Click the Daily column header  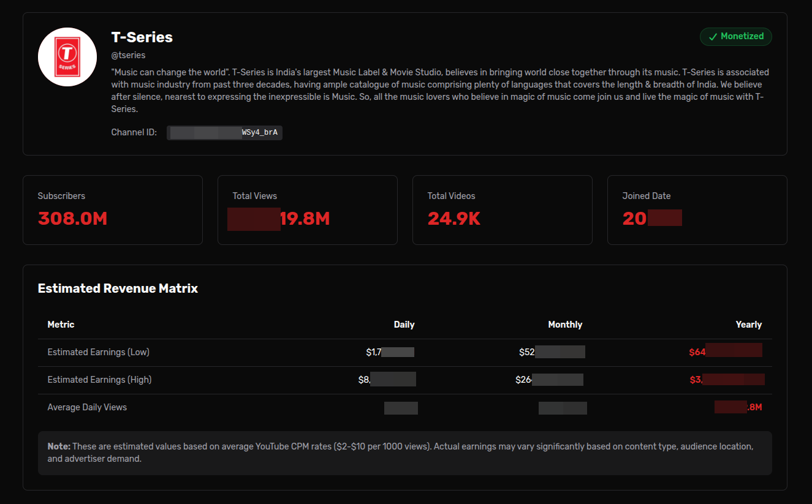404,325
